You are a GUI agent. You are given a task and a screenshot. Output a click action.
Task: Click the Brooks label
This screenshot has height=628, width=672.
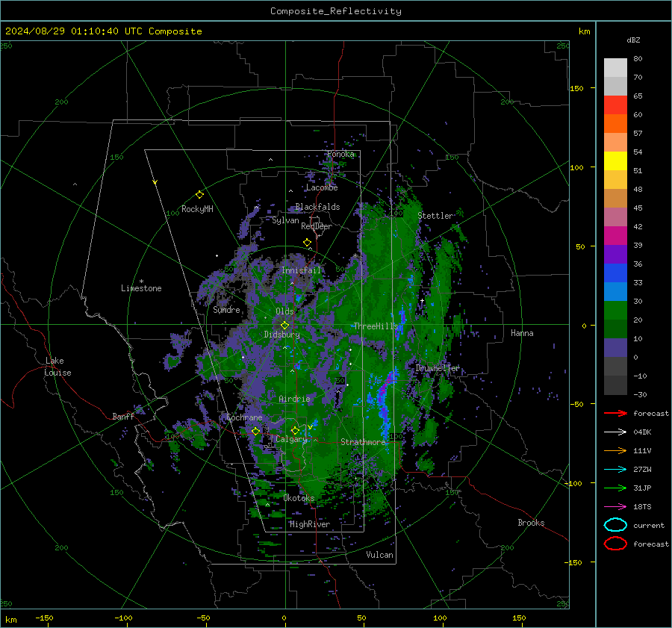coord(531,523)
